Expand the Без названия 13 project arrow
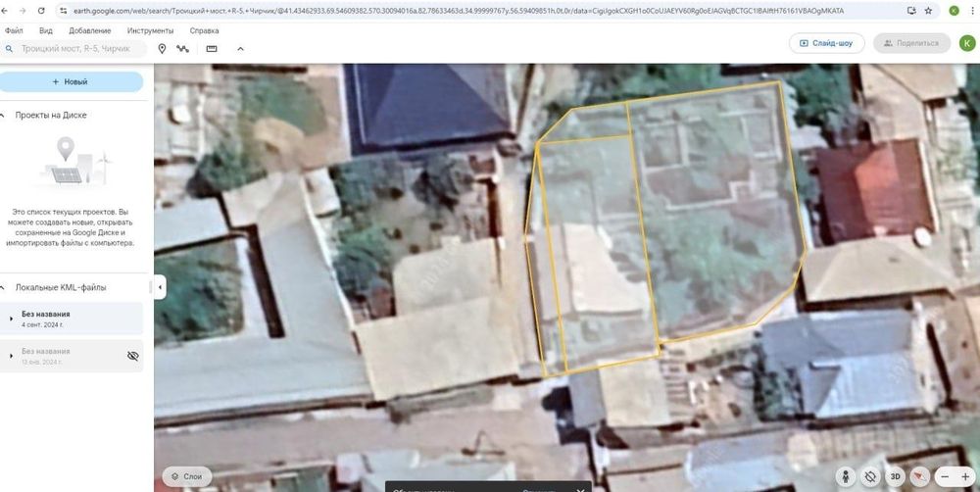 pos(11,356)
